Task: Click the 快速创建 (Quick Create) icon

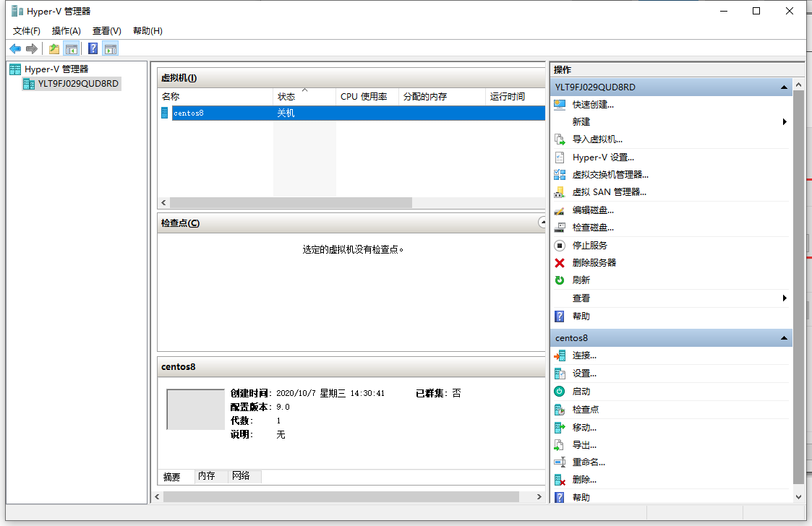Action: (560, 104)
